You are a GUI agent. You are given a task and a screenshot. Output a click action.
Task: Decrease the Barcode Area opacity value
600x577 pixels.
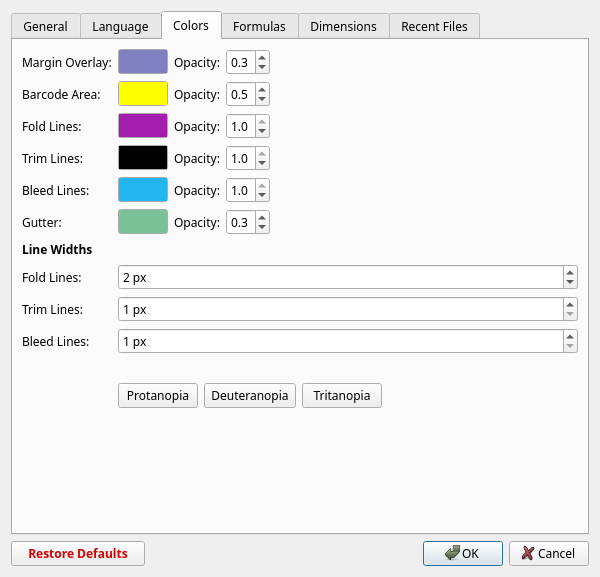pyautogui.click(x=262, y=100)
